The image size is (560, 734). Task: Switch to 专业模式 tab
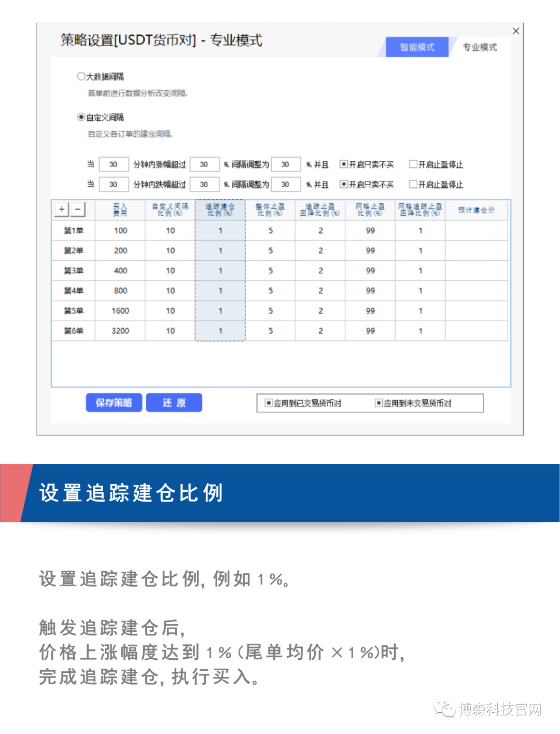(479, 47)
